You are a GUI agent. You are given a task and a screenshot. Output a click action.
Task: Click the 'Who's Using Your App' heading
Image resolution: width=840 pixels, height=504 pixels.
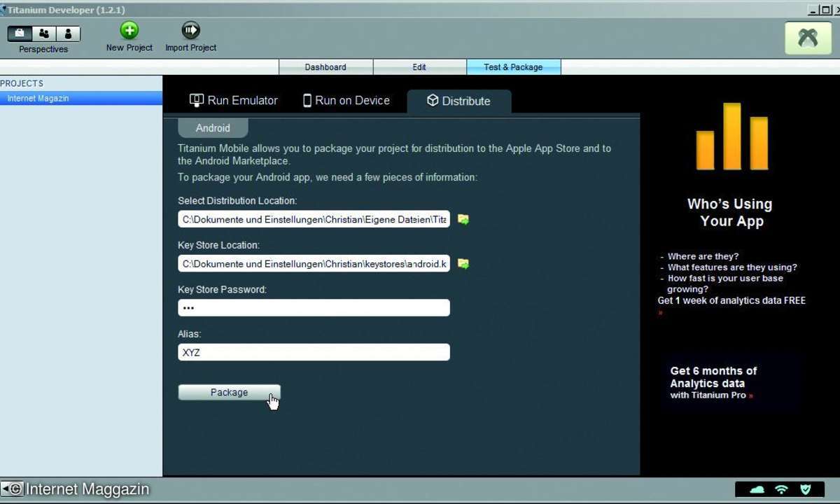(x=730, y=213)
